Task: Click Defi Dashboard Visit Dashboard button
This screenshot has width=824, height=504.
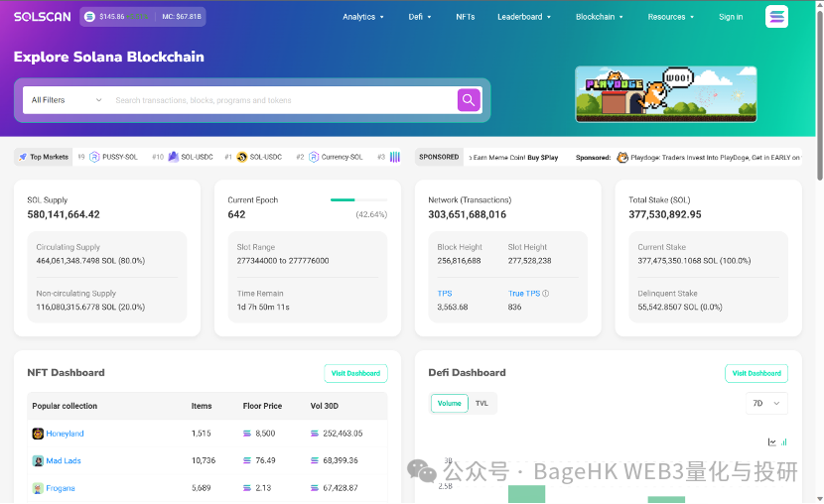Action: 756,373
